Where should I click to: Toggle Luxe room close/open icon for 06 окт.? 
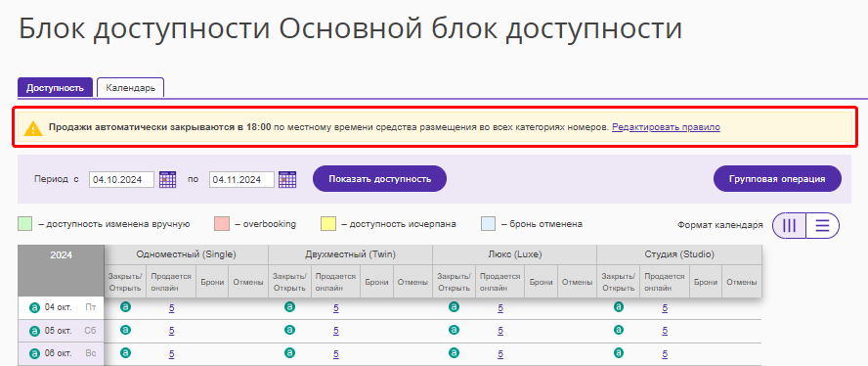coord(454,352)
